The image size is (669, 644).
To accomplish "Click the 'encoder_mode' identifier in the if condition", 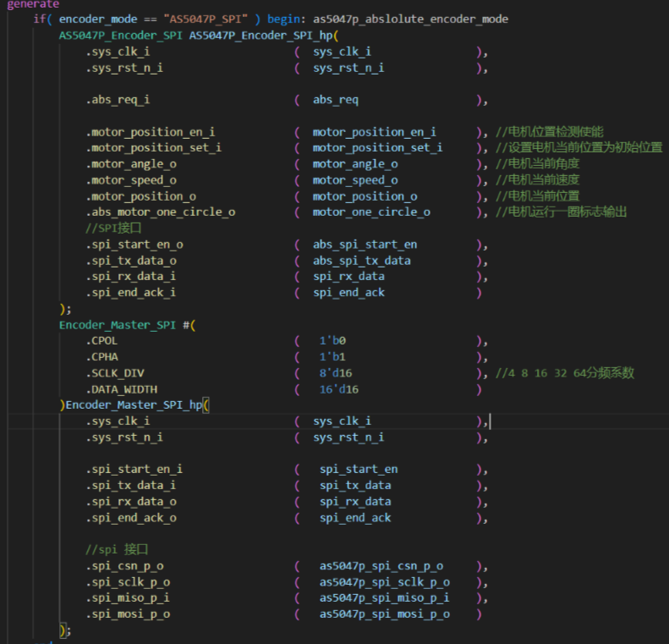I will [98, 19].
